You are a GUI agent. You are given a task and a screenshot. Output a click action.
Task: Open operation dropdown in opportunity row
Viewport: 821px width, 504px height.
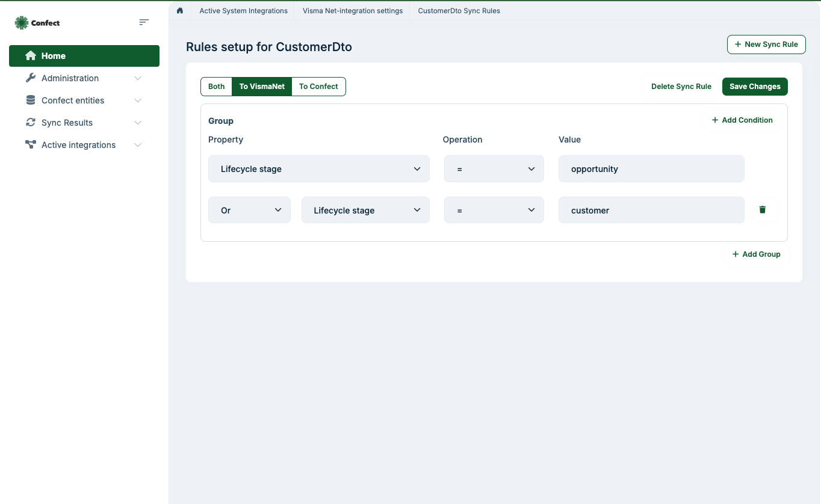click(494, 169)
